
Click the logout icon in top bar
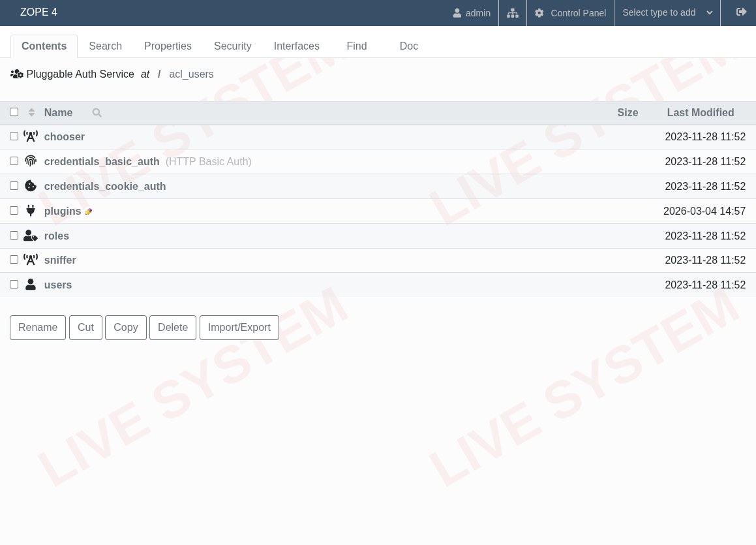(741, 12)
